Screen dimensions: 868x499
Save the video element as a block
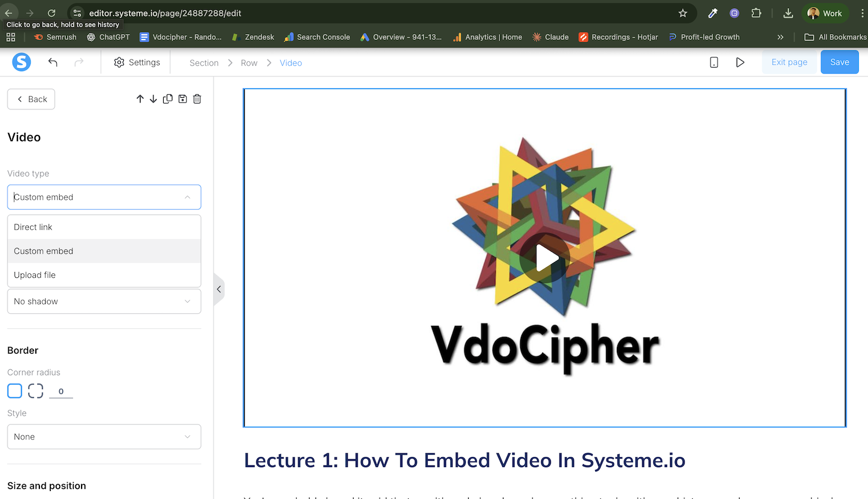point(182,99)
